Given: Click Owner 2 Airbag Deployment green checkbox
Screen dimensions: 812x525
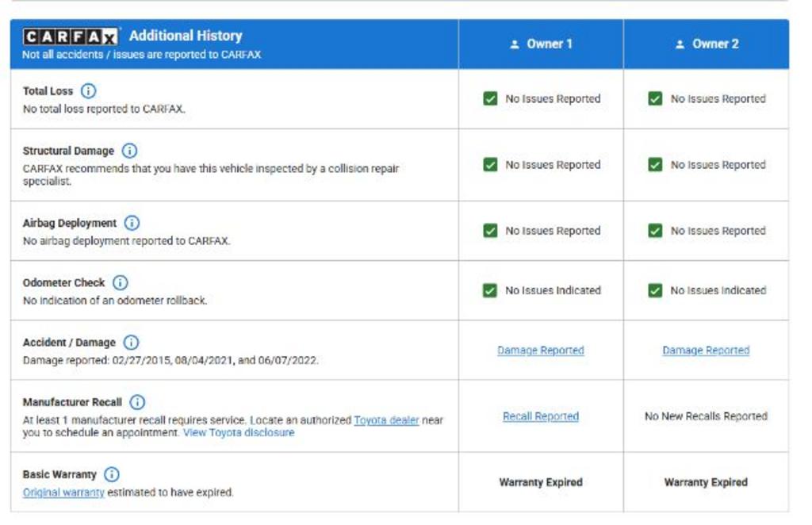Looking at the screenshot, I should coord(655,231).
